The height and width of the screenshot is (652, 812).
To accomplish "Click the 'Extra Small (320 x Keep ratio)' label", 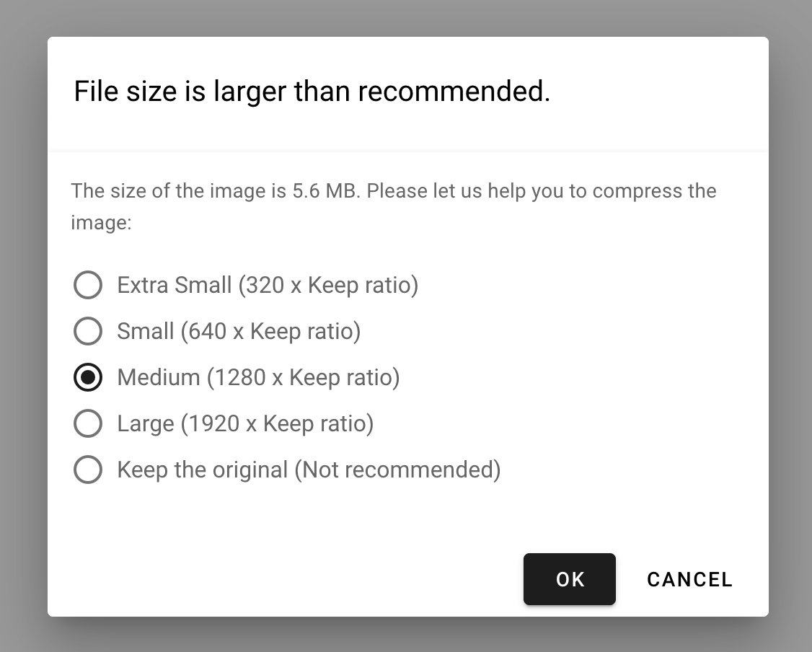I will [x=268, y=286].
